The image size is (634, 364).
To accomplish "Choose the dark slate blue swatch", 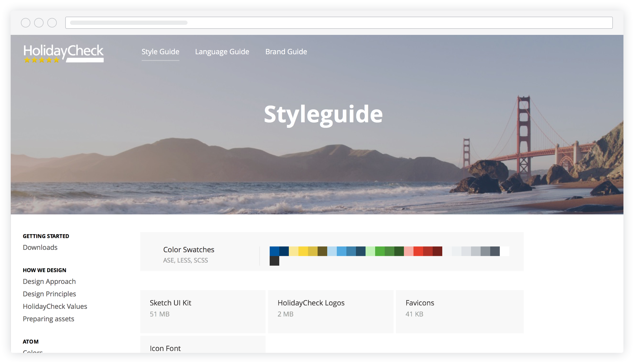I will tap(361, 251).
